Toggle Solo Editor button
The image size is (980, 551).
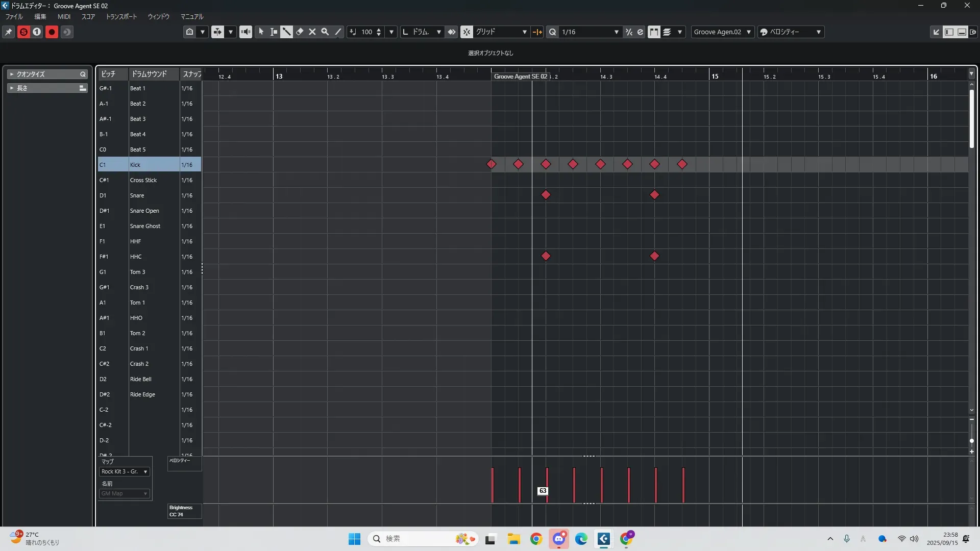[x=23, y=32]
